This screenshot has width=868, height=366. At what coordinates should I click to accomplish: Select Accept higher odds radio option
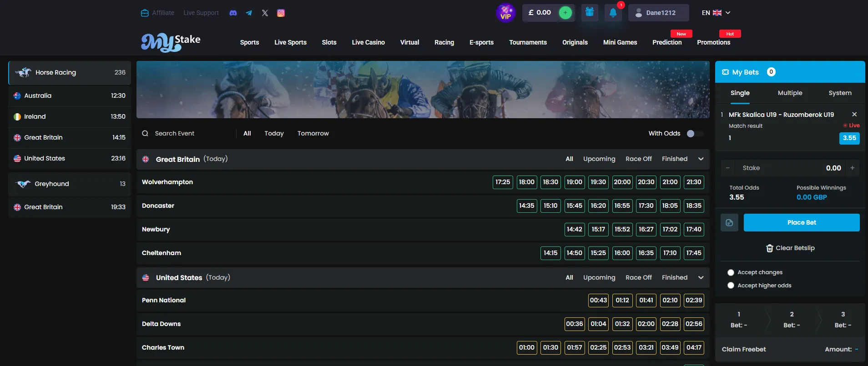tap(731, 286)
